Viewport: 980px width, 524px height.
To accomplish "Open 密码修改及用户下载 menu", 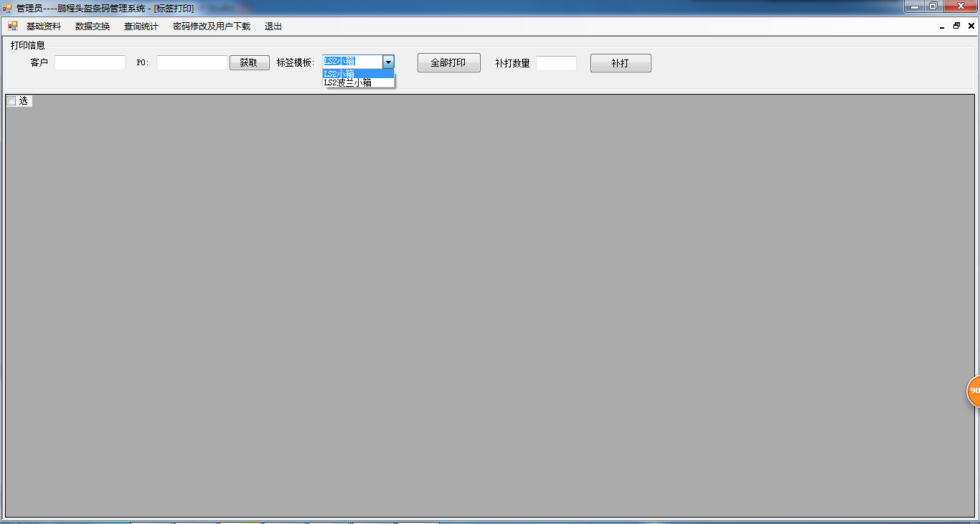I will (x=212, y=27).
